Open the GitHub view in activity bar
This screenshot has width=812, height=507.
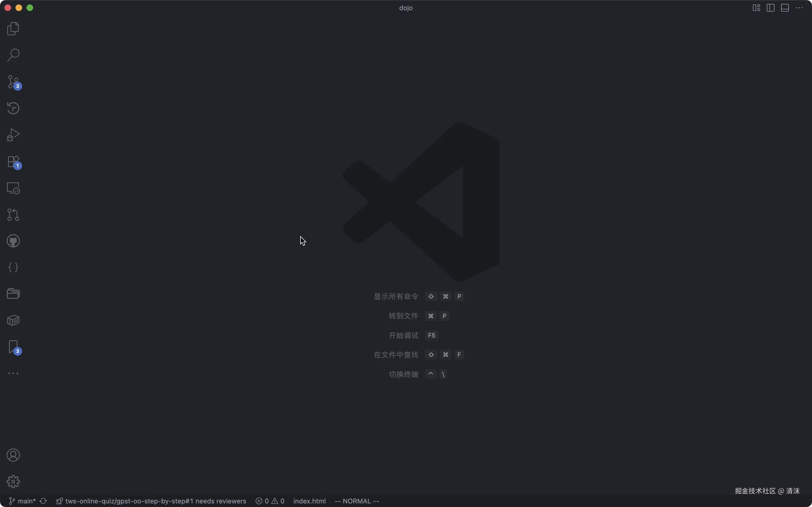pos(13,241)
